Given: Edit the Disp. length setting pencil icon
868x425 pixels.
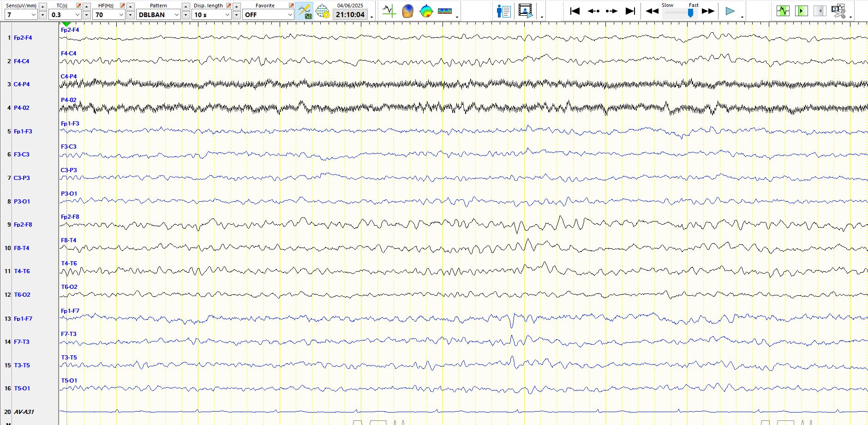Looking at the screenshot, I should (228, 6).
